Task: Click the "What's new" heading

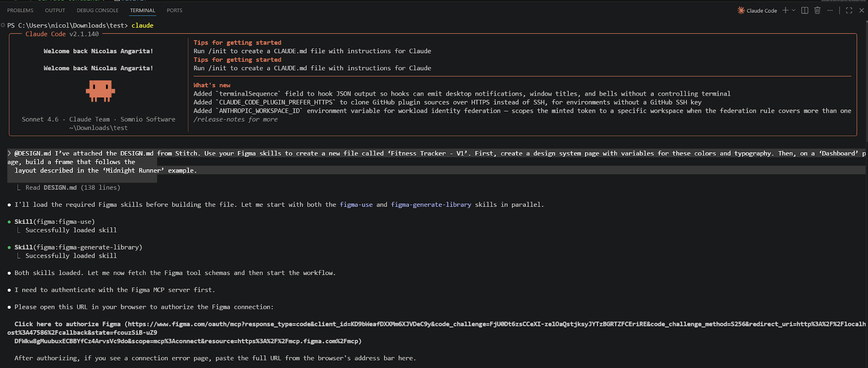Action: 212,85
